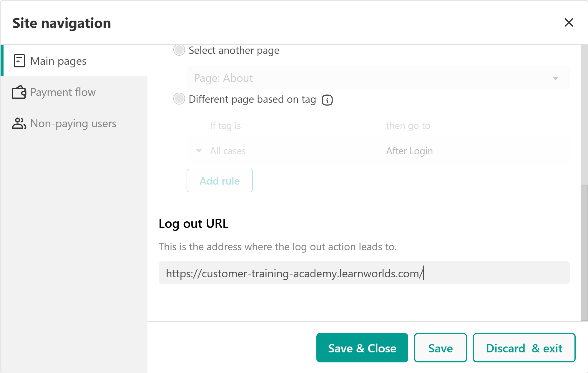This screenshot has width=588, height=373.
Task: Close the Site navigation dialog
Action: tap(569, 22)
